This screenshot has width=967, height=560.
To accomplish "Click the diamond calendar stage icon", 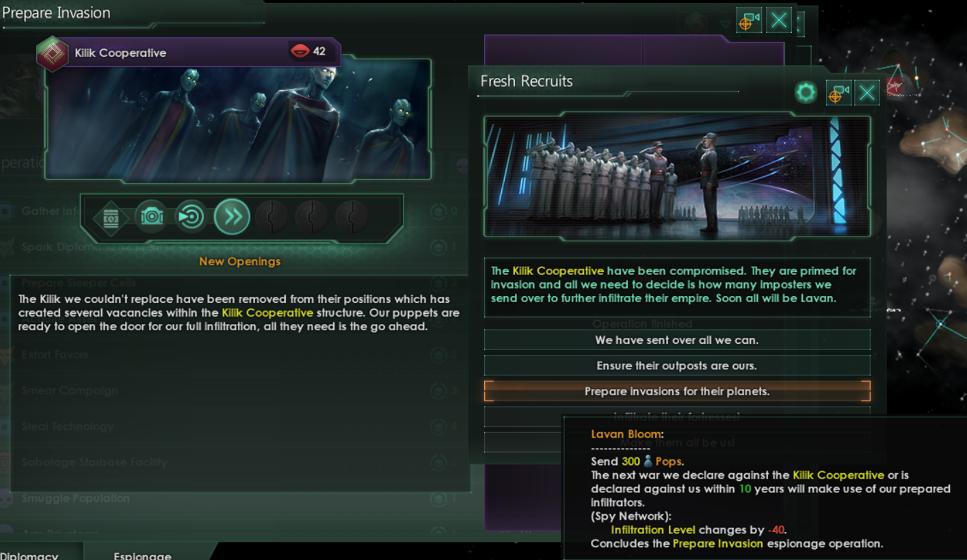I will (111, 218).
